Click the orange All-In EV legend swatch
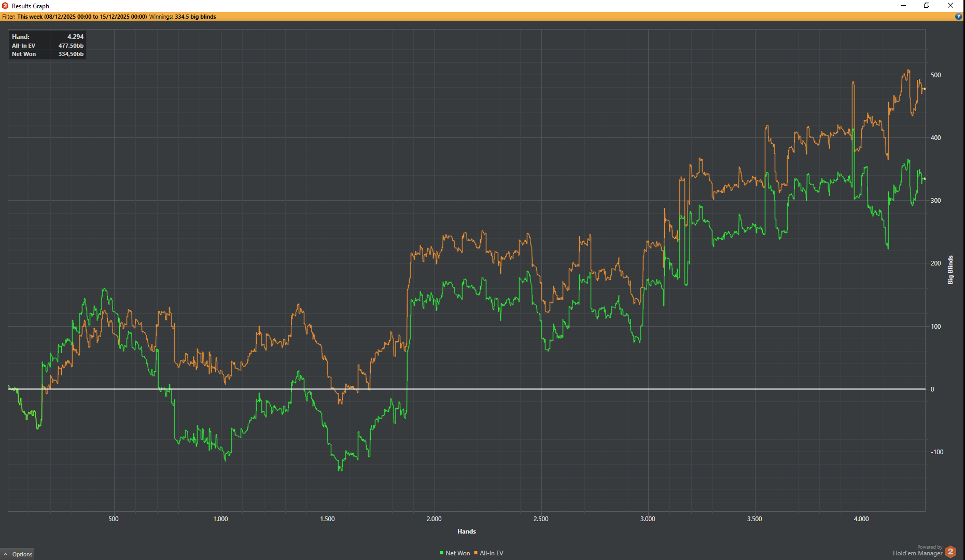The height and width of the screenshot is (560, 965). click(x=476, y=553)
